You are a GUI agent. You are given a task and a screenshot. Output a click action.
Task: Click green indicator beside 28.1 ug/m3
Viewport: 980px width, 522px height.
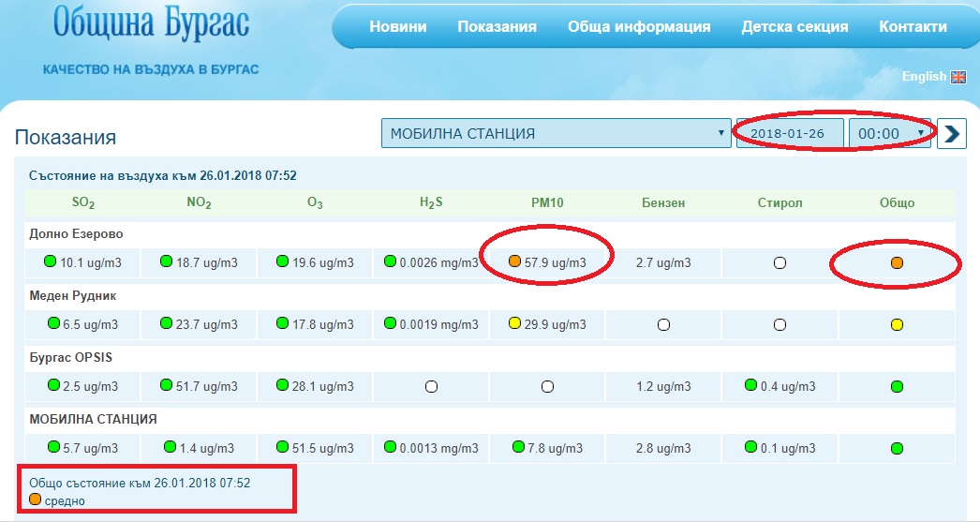click(x=283, y=385)
